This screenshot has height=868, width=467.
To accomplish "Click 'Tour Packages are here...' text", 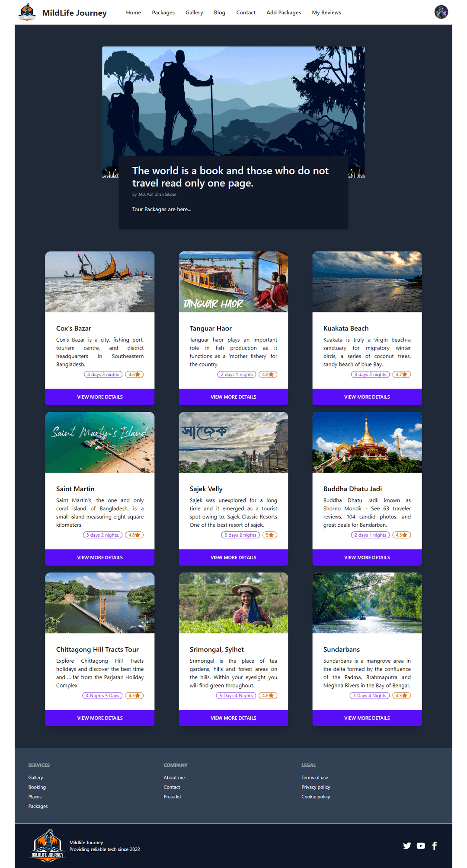I will [162, 209].
